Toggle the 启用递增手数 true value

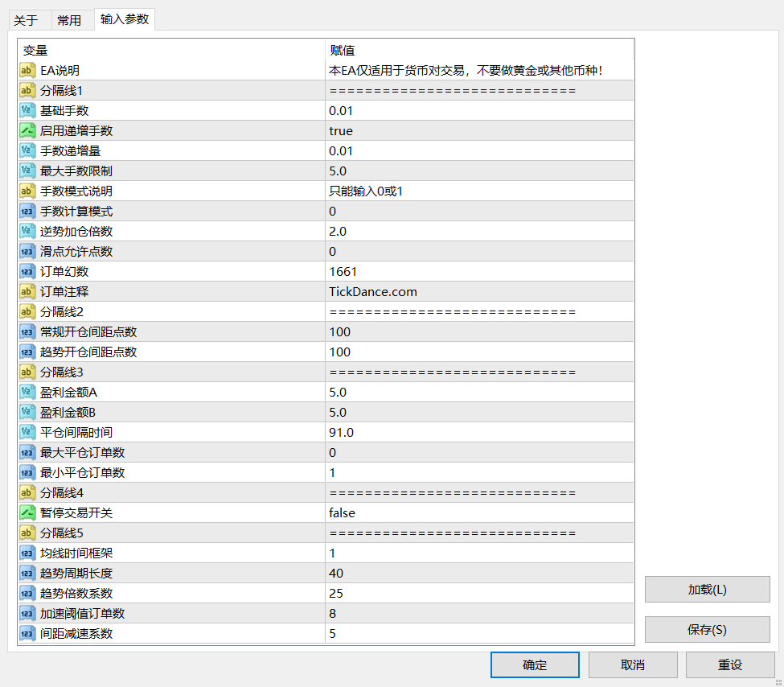(x=341, y=131)
